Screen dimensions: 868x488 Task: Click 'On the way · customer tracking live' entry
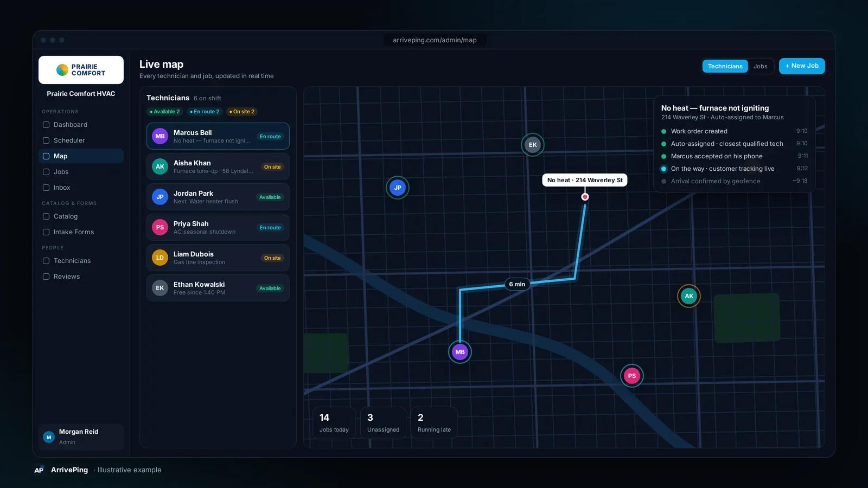click(734, 169)
